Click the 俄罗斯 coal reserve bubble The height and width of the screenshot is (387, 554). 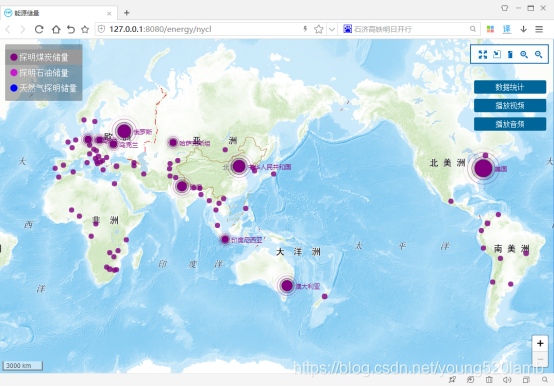coord(124,131)
